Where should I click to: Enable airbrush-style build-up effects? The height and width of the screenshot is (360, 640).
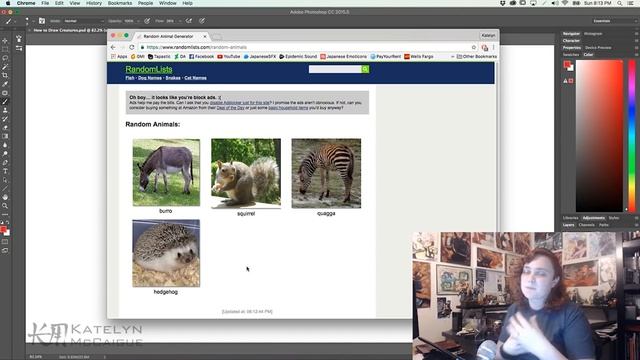coord(189,20)
